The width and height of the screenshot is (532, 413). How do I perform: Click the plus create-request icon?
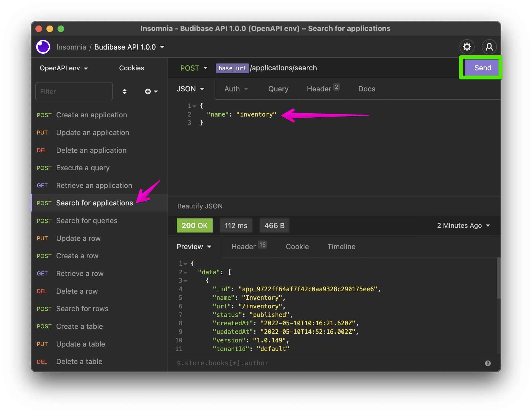(x=148, y=92)
